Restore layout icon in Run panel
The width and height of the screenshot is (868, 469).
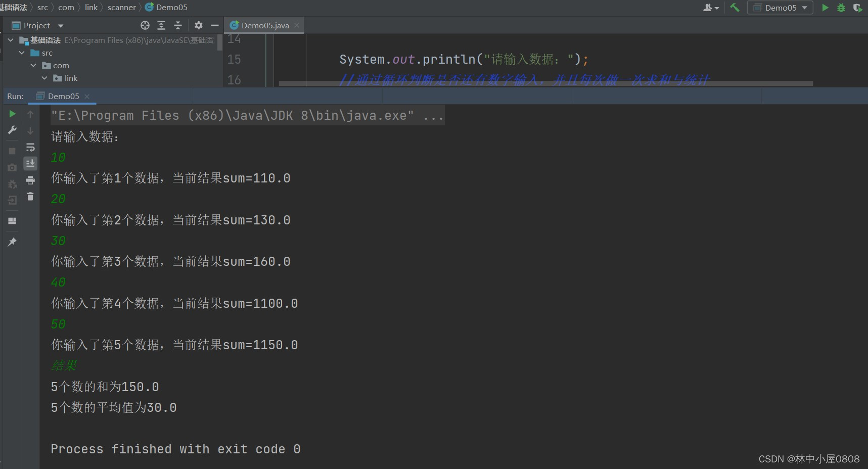point(12,221)
